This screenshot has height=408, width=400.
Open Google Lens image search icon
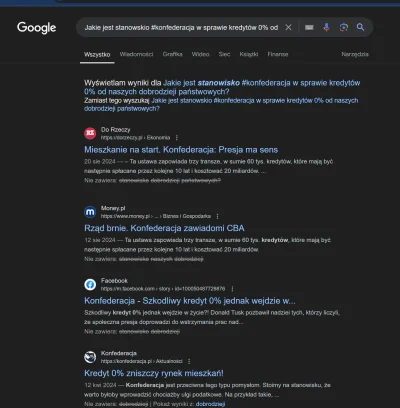point(344,27)
